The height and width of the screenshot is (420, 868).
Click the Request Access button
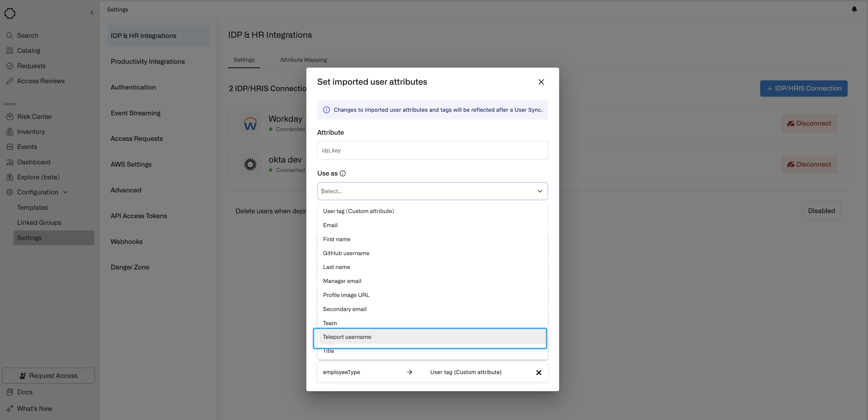[x=48, y=375]
